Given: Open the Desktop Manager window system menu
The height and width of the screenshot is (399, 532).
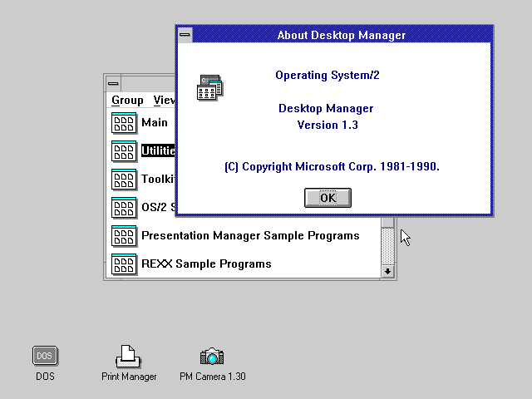Looking at the screenshot, I should point(113,83).
